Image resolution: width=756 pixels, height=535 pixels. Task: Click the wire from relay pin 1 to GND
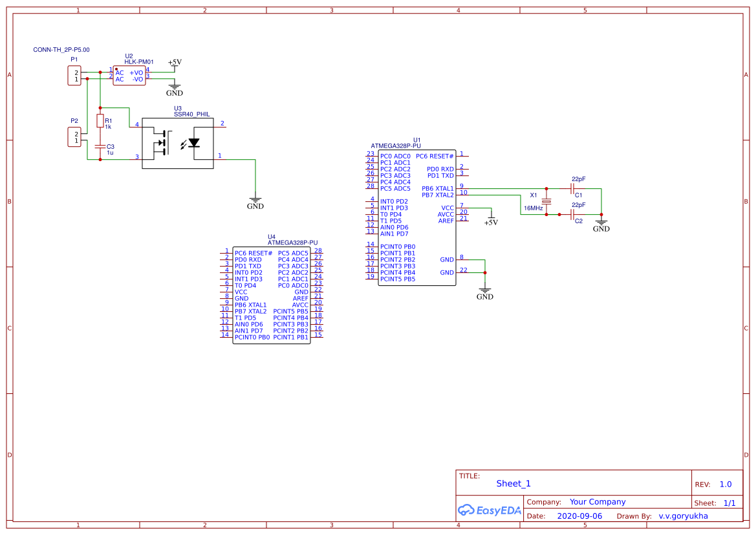(255, 176)
